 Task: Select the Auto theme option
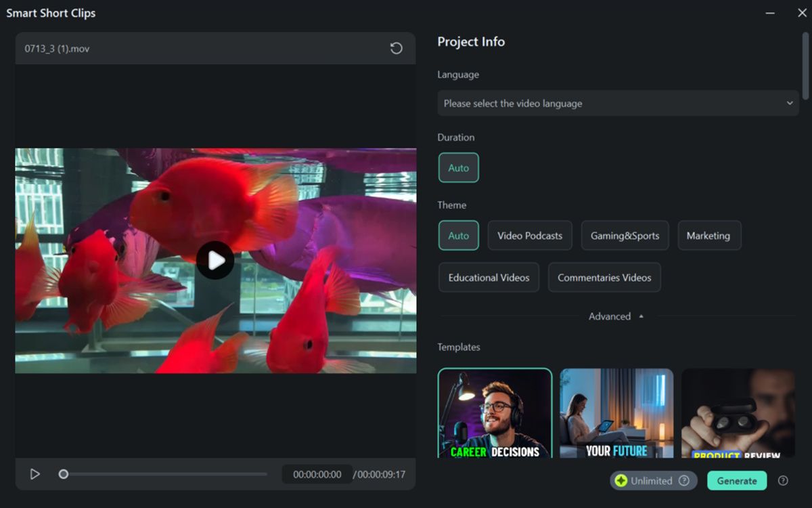(458, 235)
